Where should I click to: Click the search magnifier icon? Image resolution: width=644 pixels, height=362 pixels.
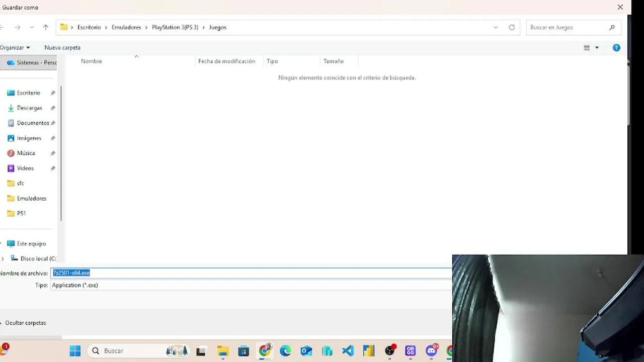point(612,27)
